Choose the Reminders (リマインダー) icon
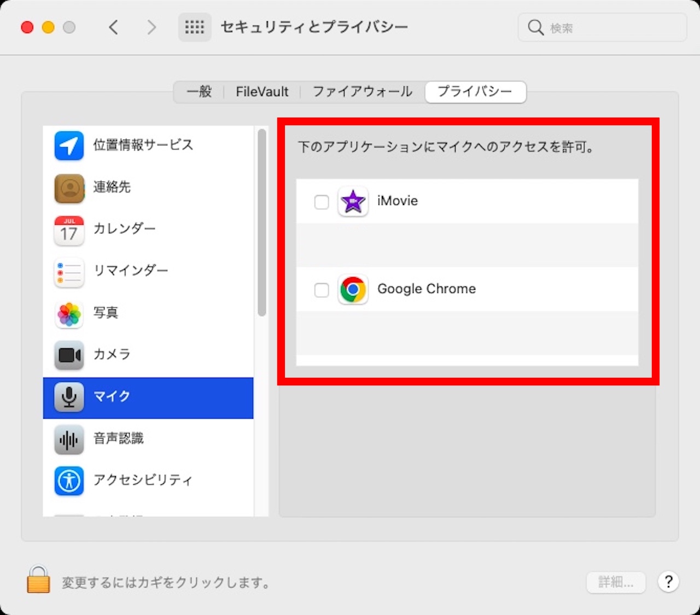This screenshot has width=700, height=615. (x=69, y=272)
